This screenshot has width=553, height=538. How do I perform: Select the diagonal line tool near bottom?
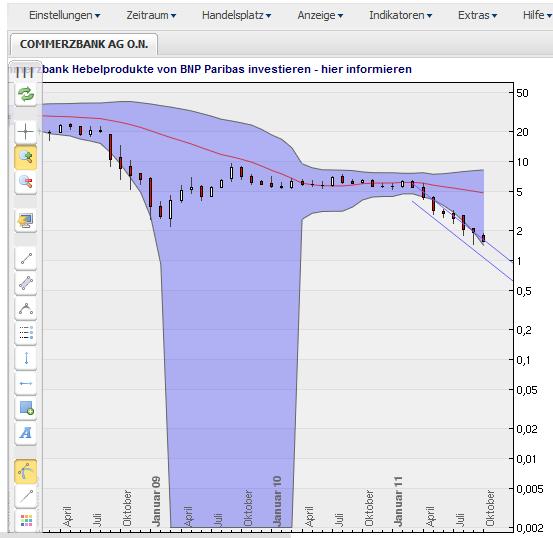click(x=26, y=496)
